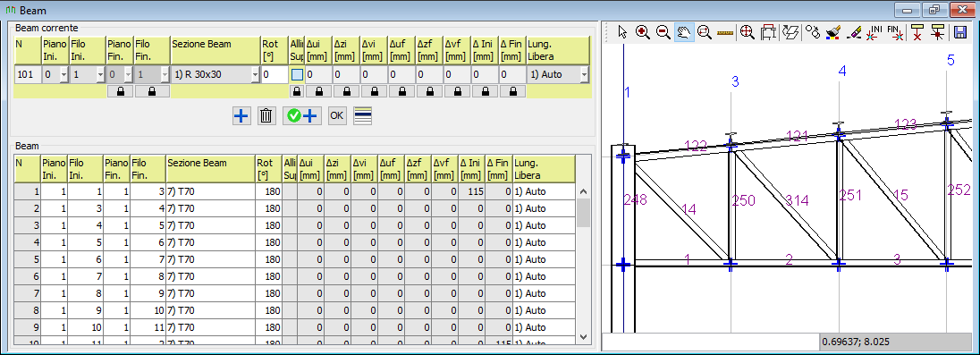
Task: Select row 1 header in Beam table
Action: coord(27,191)
